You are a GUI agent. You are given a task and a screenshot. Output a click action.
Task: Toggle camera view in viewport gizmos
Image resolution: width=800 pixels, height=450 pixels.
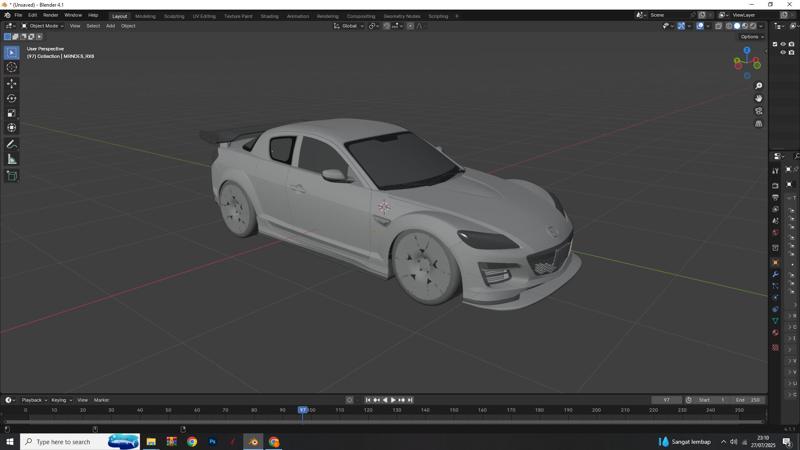759,111
